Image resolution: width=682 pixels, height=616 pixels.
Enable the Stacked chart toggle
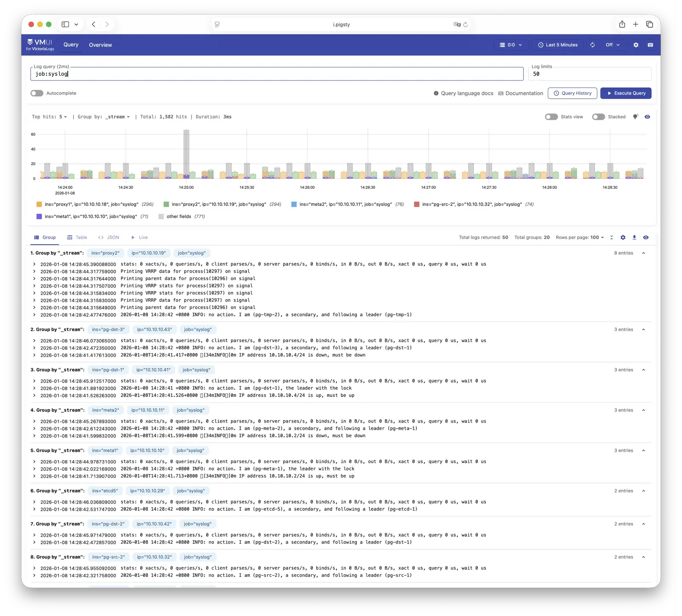point(598,117)
